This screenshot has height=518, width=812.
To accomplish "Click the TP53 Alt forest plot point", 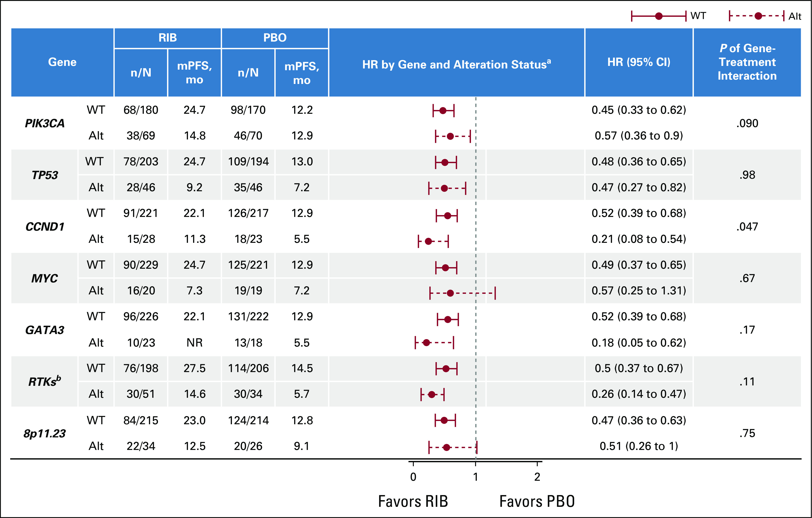I will pyautogui.click(x=444, y=188).
